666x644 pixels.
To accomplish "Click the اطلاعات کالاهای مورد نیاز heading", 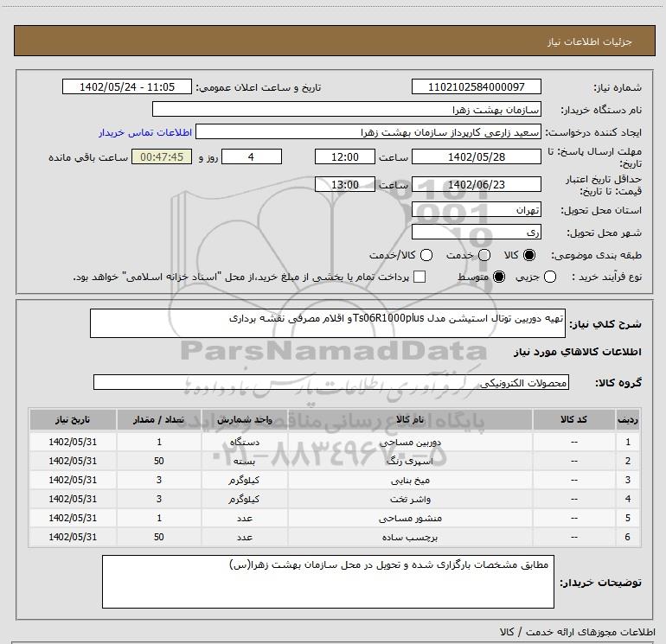I will coord(578,352).
